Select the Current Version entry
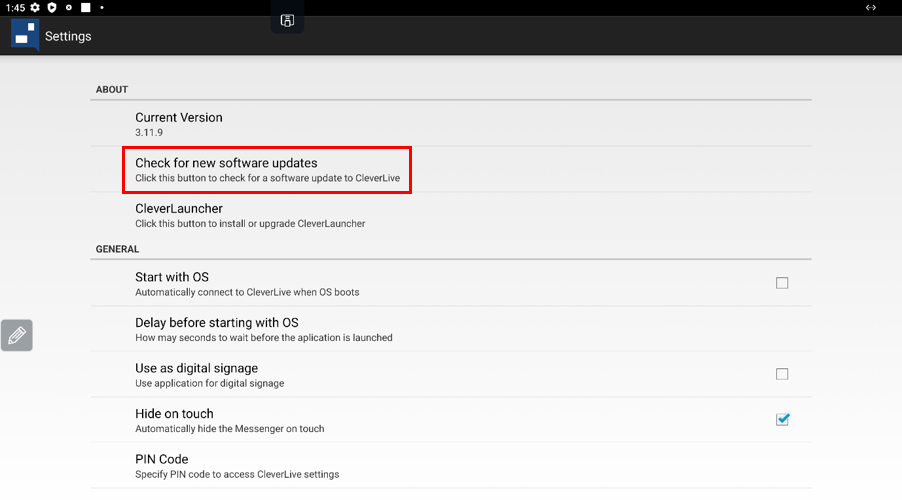 [451, 124]
